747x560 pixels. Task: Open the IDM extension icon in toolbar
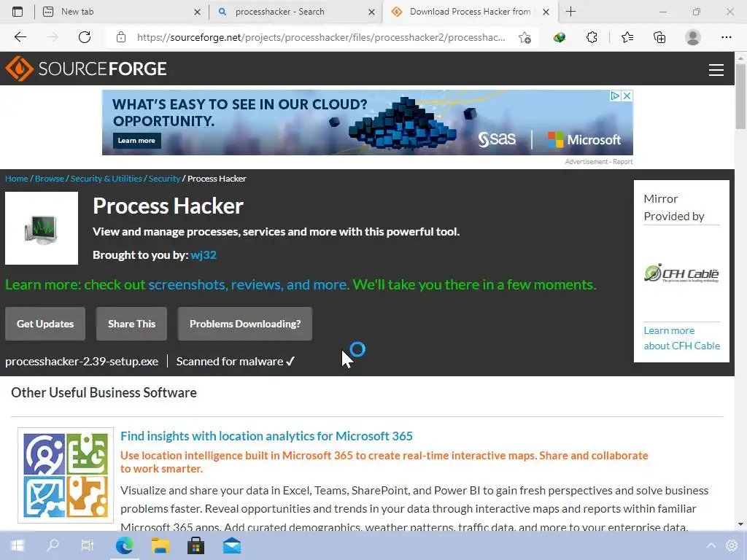tap(560, 37)
